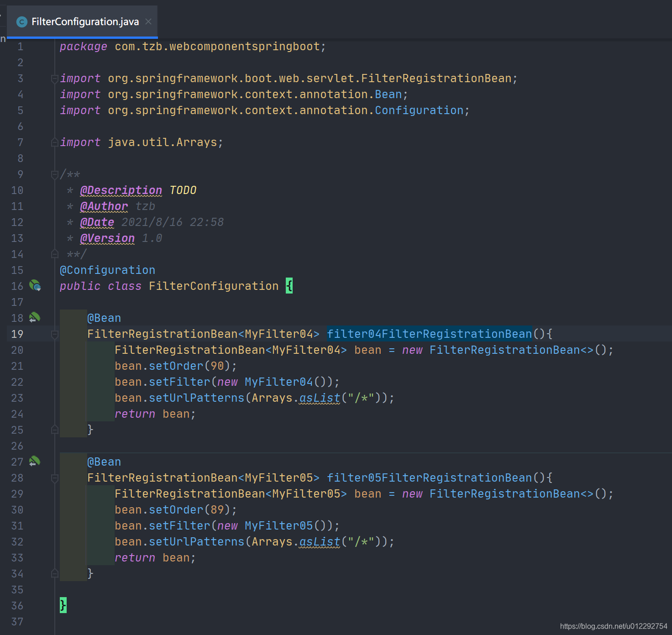The image size is (672, 635).
Task: Click line number 19 in the gutter
Action: point(17,334)
